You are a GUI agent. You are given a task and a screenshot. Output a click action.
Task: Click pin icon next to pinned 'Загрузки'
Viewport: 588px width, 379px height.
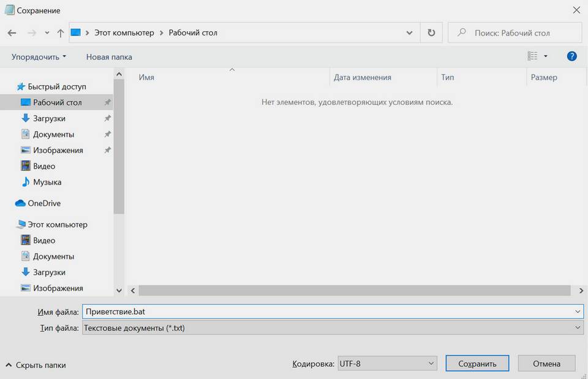tap(107, 118)
